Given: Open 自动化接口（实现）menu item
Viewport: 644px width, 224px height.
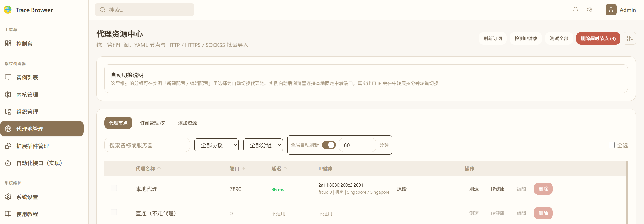Looking at the screenshot, I should click(42, 163).
